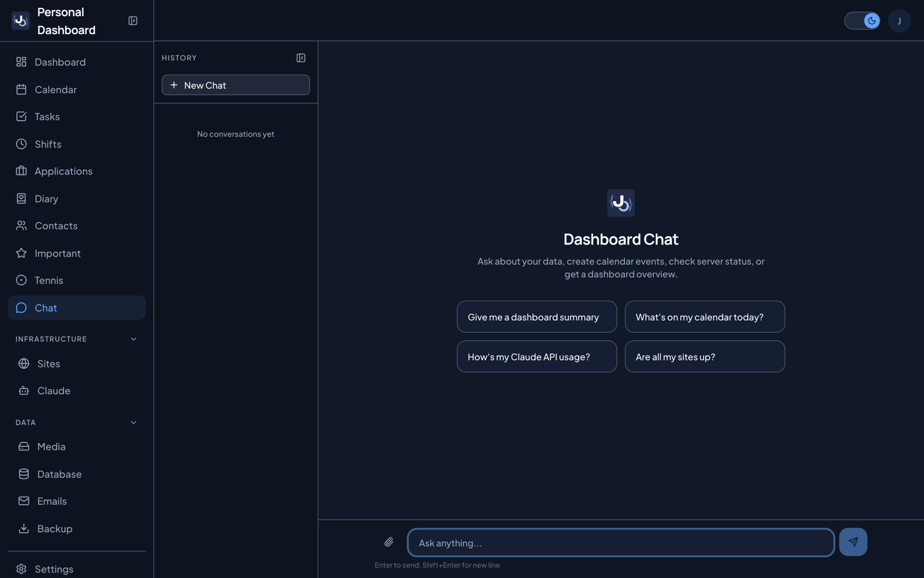Open the Backup page label
Image resolution: width=924 pixels, height=578 pixels.
[x=55, y=529]
